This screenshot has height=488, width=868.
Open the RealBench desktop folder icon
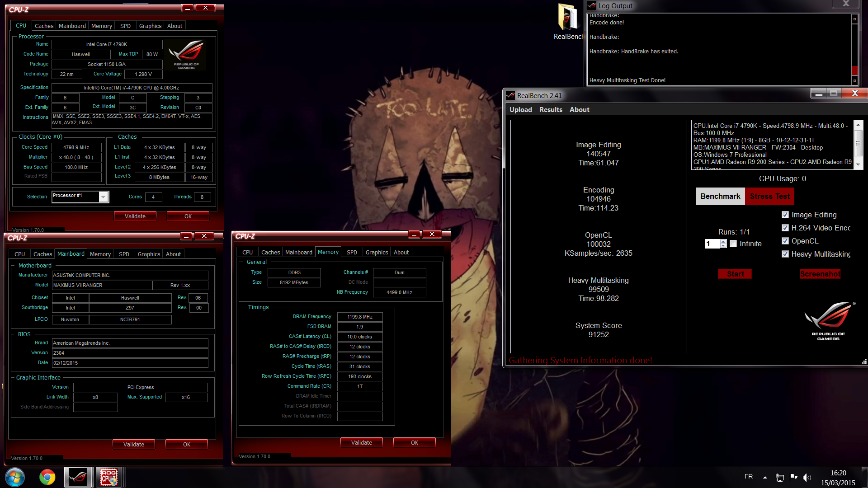click(568, 22)
